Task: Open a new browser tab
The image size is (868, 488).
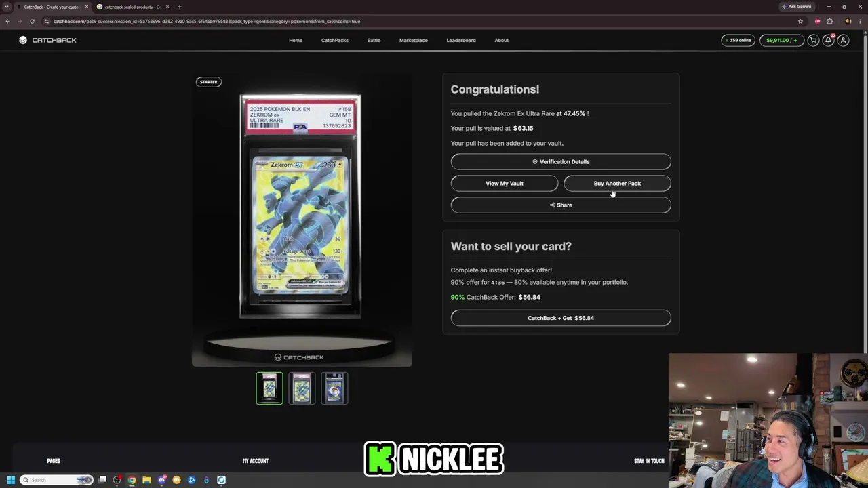Action: (179, 7)
